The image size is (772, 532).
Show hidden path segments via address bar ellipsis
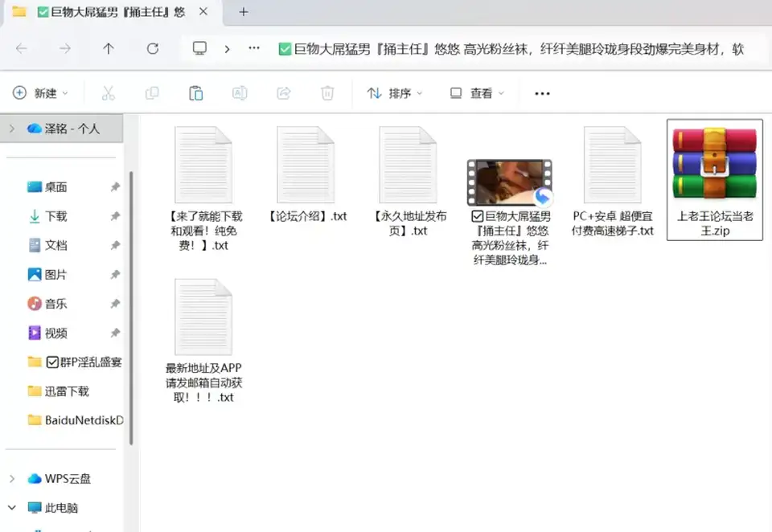(x=254, y=48)
